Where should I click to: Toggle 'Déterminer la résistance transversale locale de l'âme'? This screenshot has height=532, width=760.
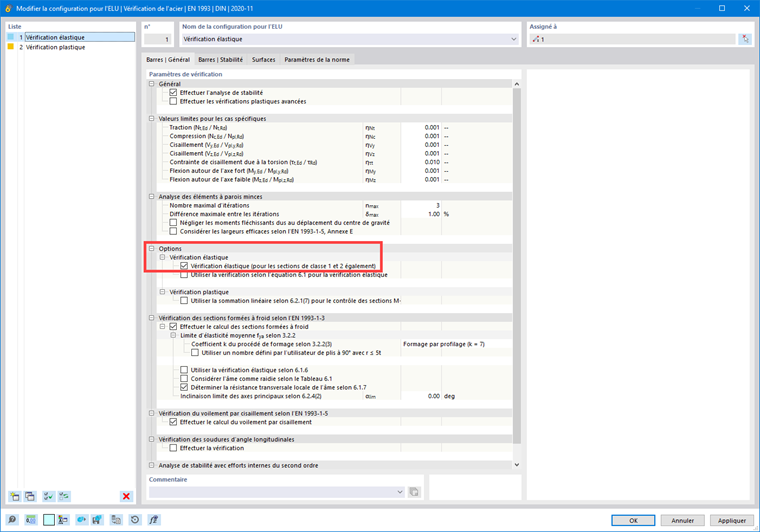pyautogui.click(x=184, y=388)
